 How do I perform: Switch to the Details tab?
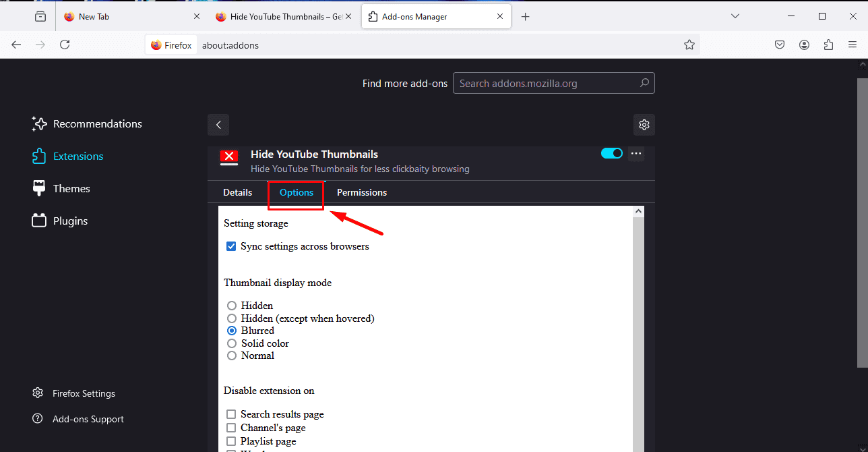(x=238, y=192)
